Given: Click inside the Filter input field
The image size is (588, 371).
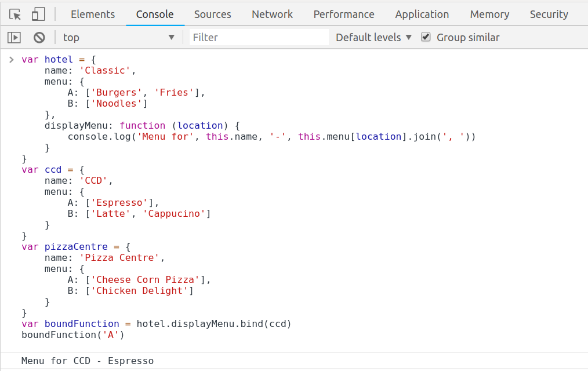Looking at the screenshot, I should click(x=259, y=38).
